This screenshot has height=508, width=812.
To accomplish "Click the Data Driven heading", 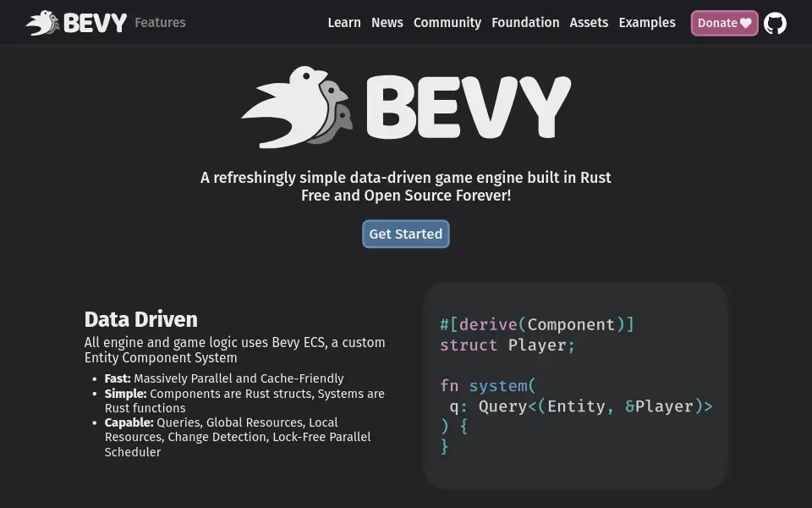I will coord(141,319).
